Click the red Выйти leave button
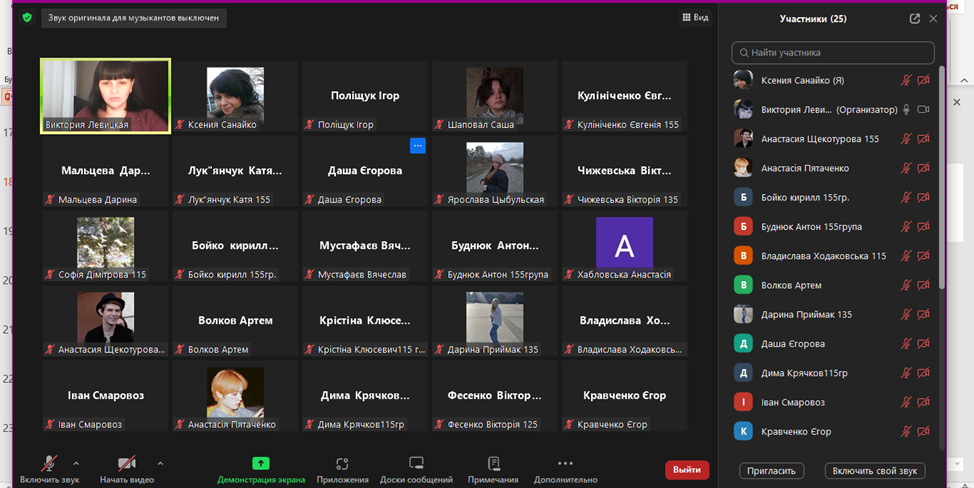 tap(687, 470)
